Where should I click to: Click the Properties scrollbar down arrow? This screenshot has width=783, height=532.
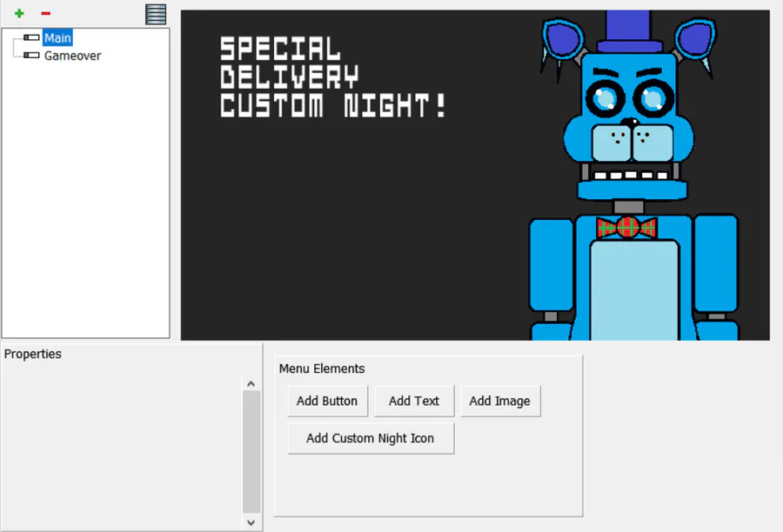251,522
